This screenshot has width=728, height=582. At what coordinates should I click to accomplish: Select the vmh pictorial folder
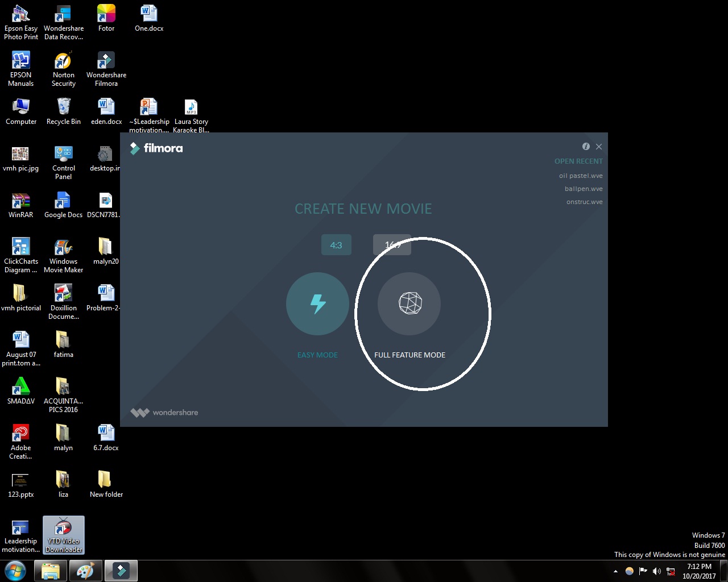click(x=21, y=298)
